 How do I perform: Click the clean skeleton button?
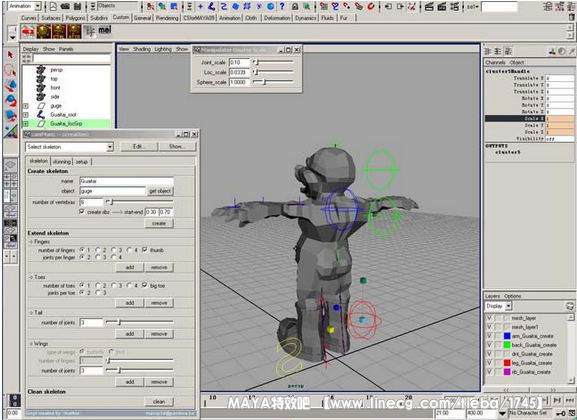coord(159,402)
